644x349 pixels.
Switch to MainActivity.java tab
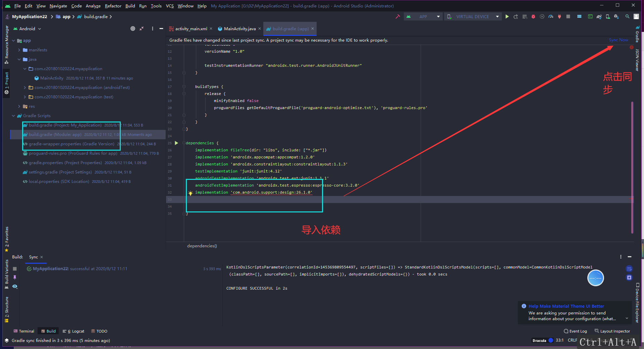pos(239,29)
